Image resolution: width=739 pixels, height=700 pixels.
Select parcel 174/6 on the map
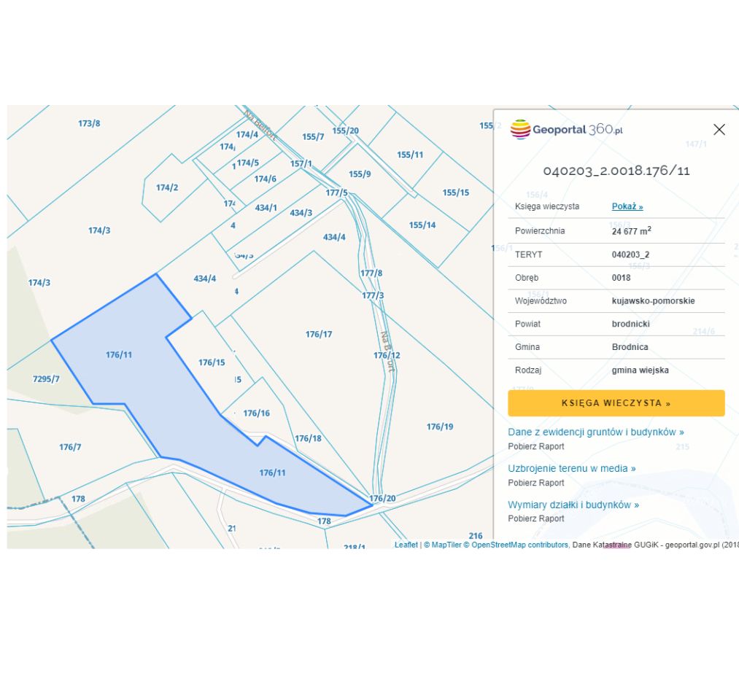(x=265, y=179)
